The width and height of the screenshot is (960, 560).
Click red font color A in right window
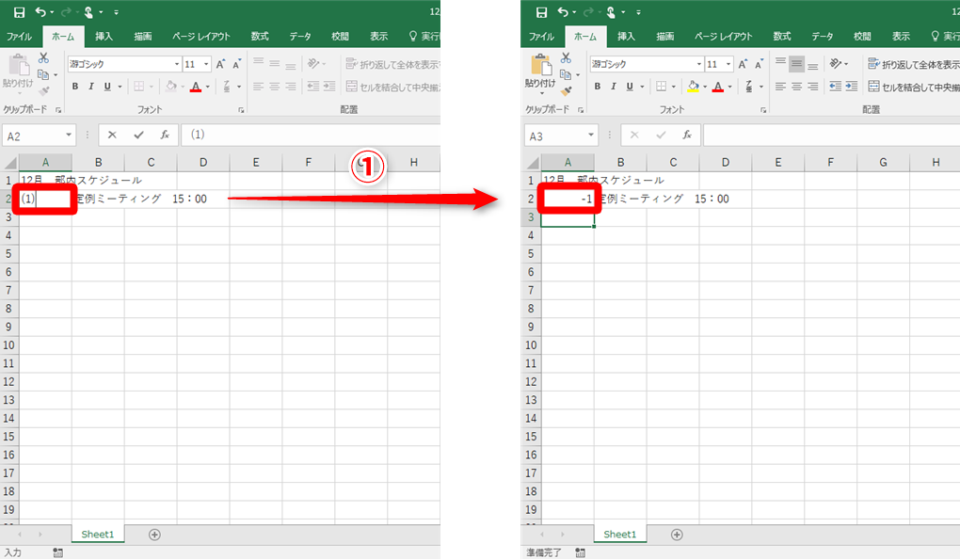718,87
